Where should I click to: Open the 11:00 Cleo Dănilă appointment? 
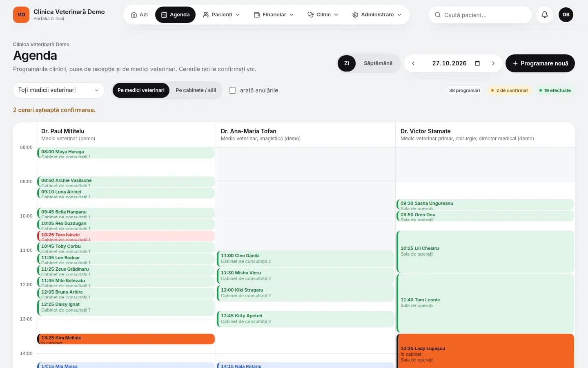[x=305, y=258]
